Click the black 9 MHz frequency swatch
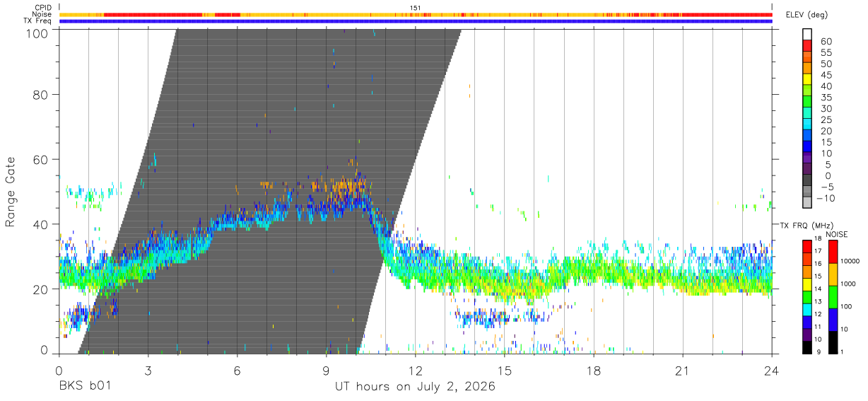Screen dimensions: 868x401 coord(807,347)
